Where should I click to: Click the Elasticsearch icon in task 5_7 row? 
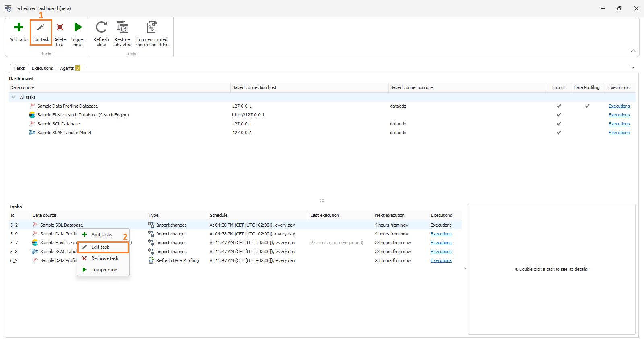click(35, 243)
